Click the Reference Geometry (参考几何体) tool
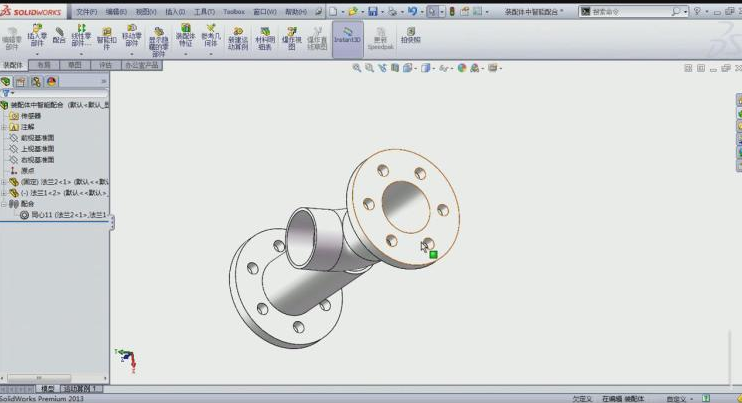The height and width of the screenshot is (403, 742). (211, 36)
